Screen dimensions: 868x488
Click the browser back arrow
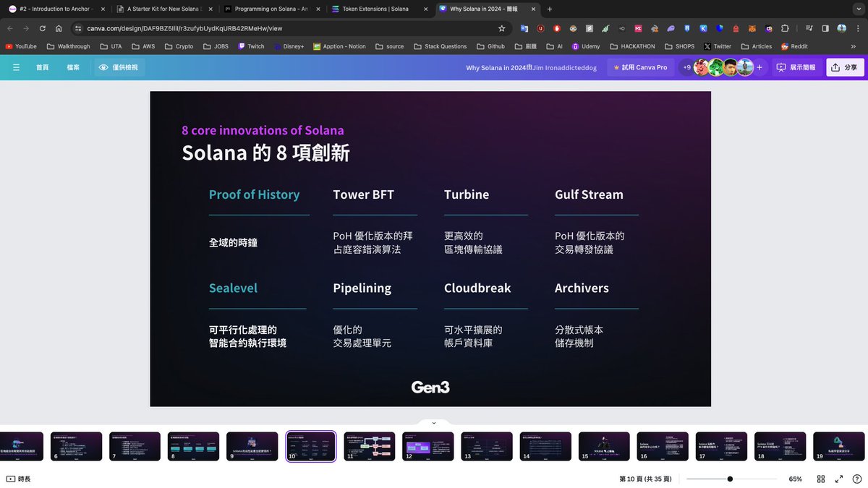point(11,28)
